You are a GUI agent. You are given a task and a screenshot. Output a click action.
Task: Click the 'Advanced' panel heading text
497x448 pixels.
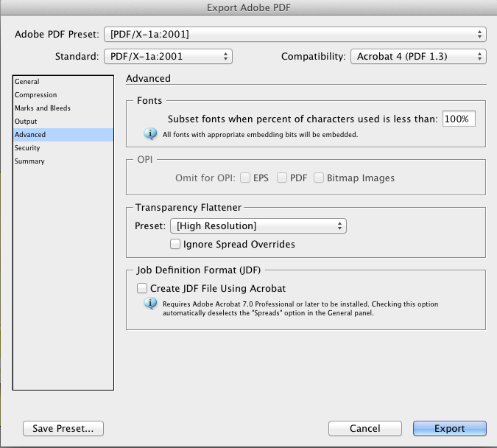pos(148,78)
